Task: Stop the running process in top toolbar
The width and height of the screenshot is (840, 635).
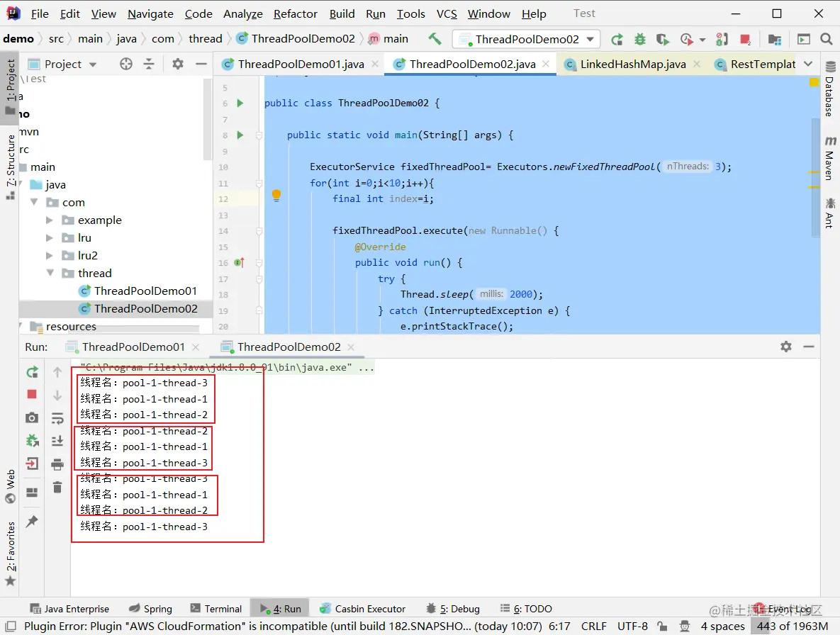Action: click(745, 39)
